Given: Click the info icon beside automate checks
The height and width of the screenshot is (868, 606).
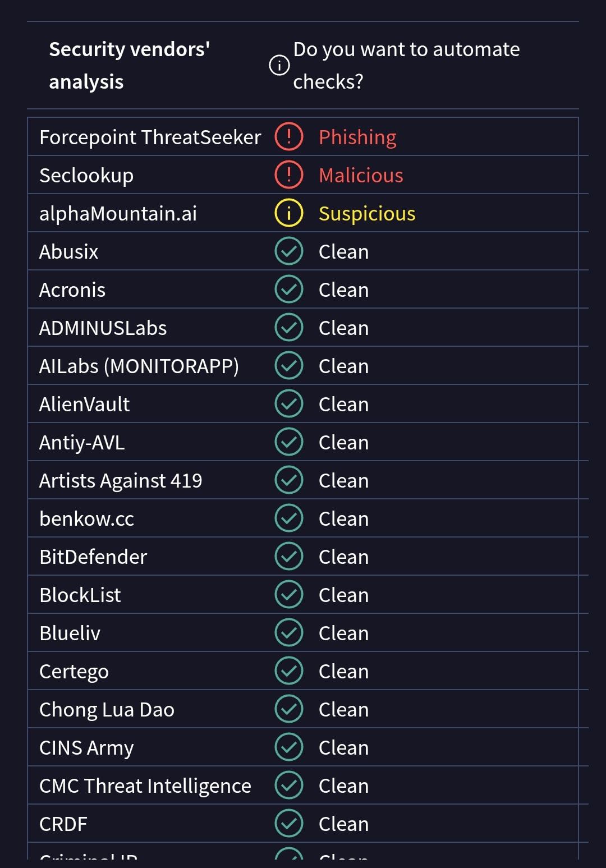Looking at the screenshot, I should point(279,65).
